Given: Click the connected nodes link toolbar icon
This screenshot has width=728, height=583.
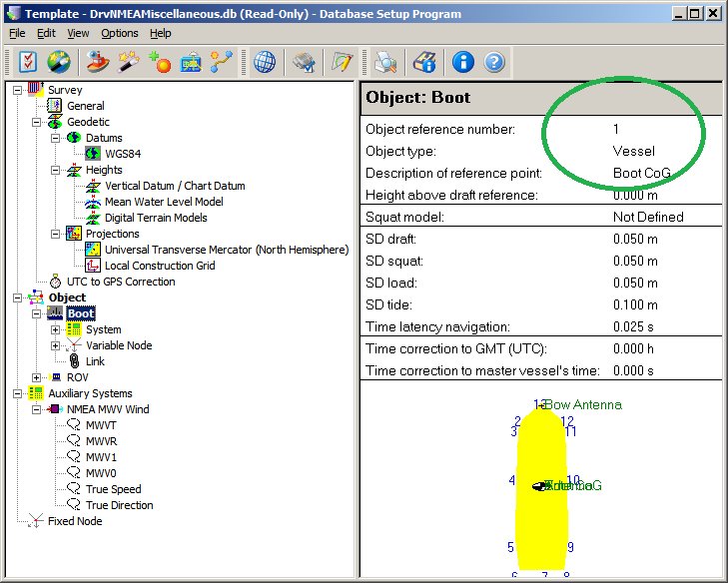Looking at the screenshot, I should pos(222,62).
